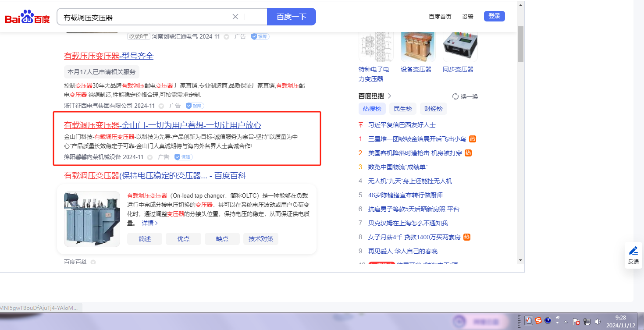Expand the dropdown arrow next to 浙江征西电气集团有限公司
Image resolution: width=644 pixels, height=330 pixels.
tap(161, 106)
